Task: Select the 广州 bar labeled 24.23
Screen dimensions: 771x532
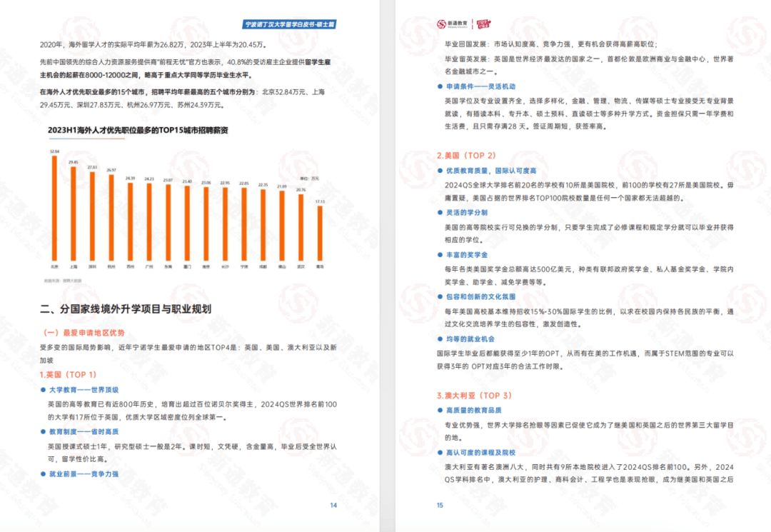Action: (149, 222)
